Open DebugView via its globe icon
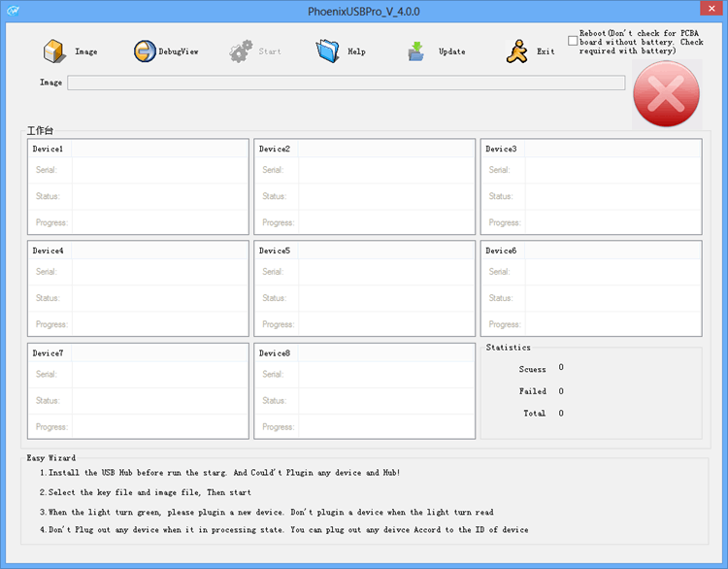 pos(145,51)
